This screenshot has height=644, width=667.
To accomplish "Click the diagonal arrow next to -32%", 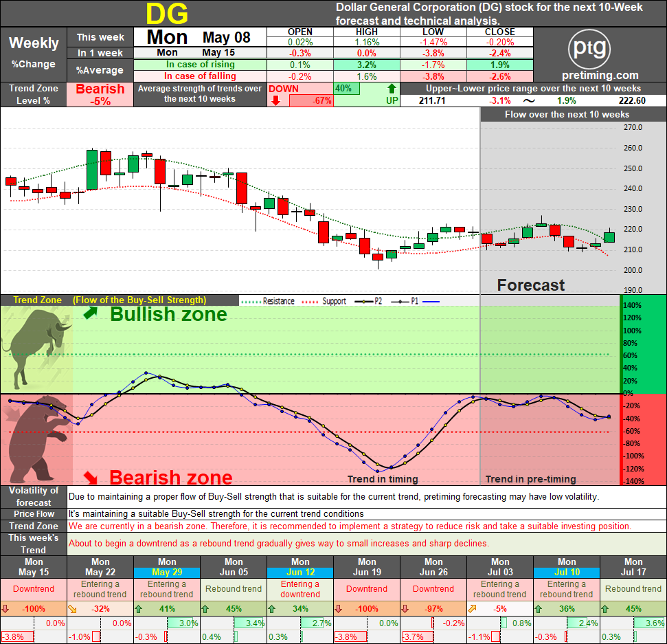I will click(72, 609).
